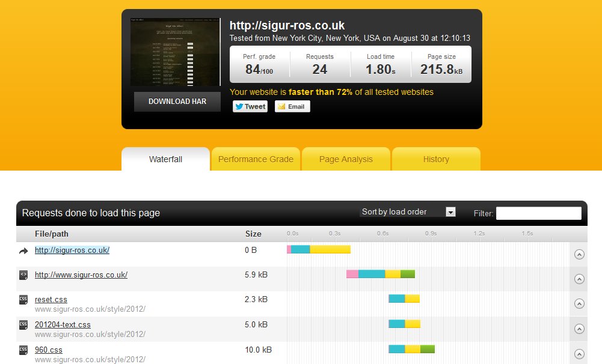Expand details for the 960.css request
The height and width of the screenshot is (364, 602).
[x=579, y=354]
